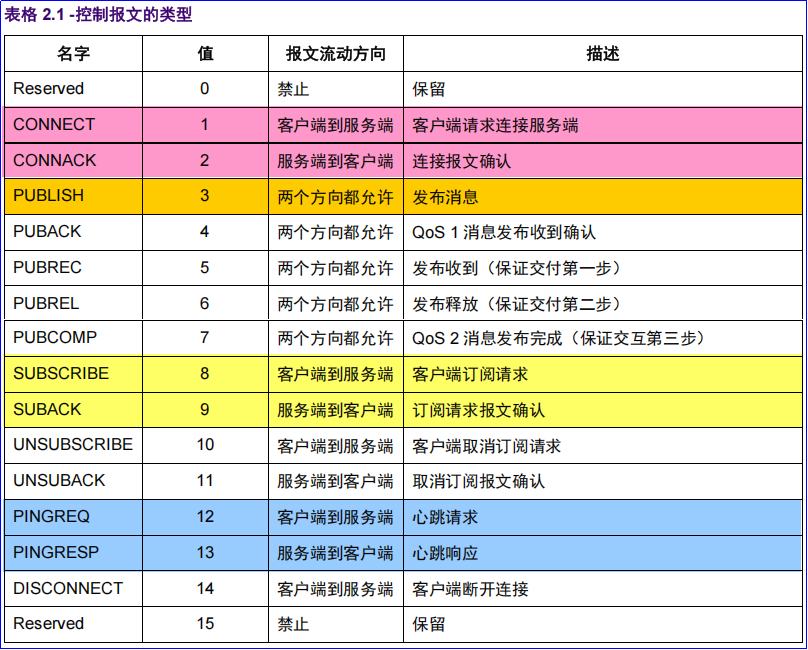Select the header cell 名字

point(73,53)
